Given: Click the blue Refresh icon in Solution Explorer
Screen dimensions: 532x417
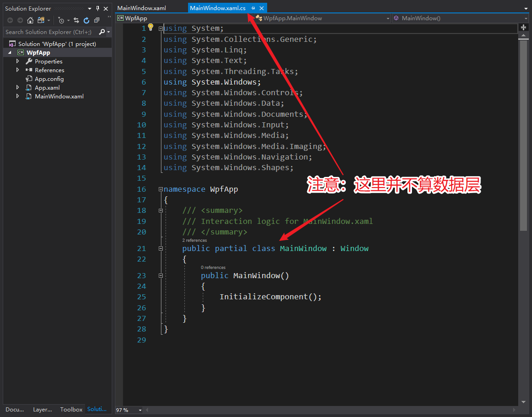Looking at the screenshot, I should coord(86,20).
